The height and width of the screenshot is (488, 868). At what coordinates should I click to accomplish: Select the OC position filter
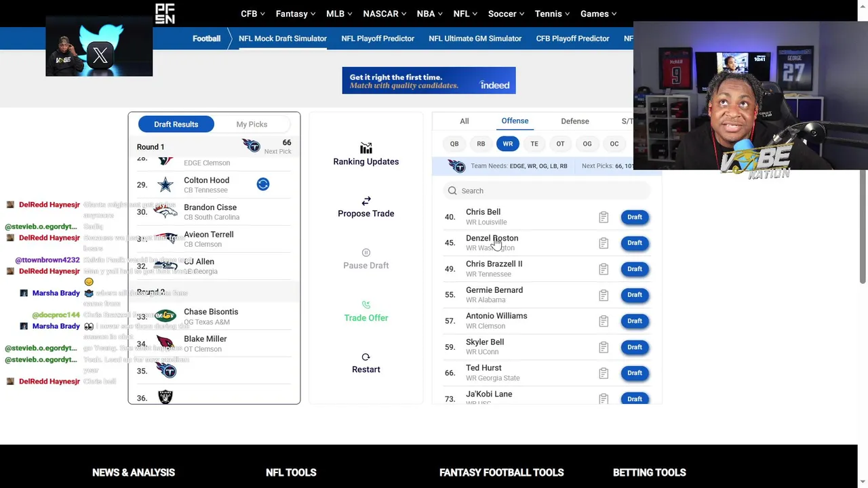tap(614, 144)
